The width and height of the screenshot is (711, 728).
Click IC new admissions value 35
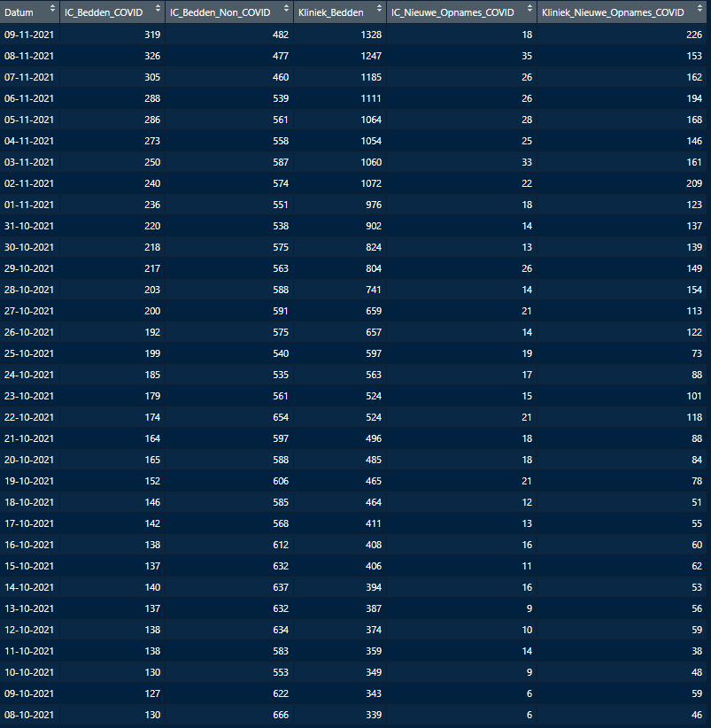point(527,56)
